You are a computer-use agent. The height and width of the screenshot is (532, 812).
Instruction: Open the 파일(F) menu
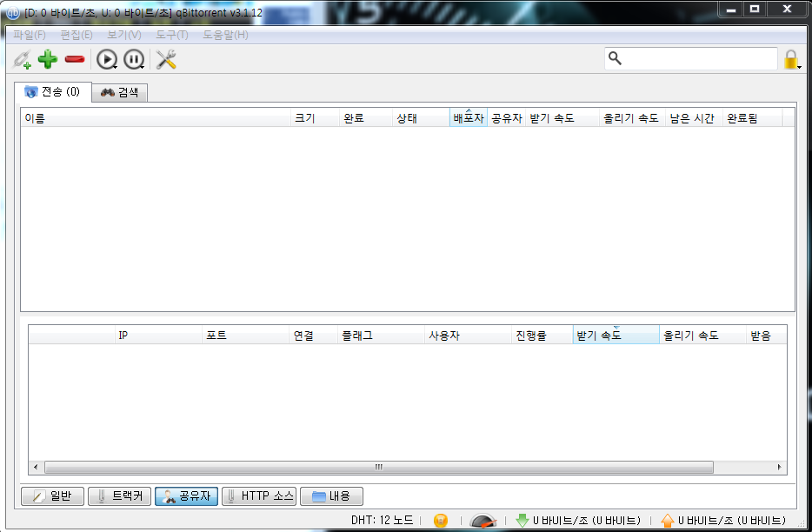30,35
